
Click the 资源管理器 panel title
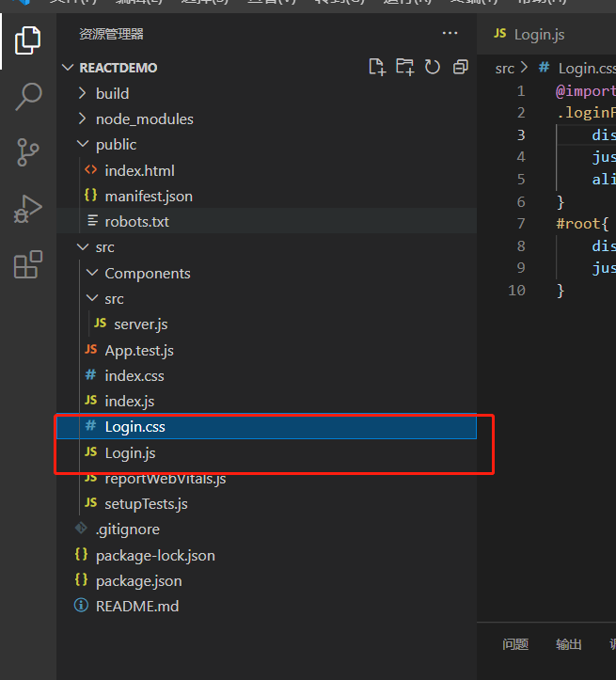pos(111,34)
